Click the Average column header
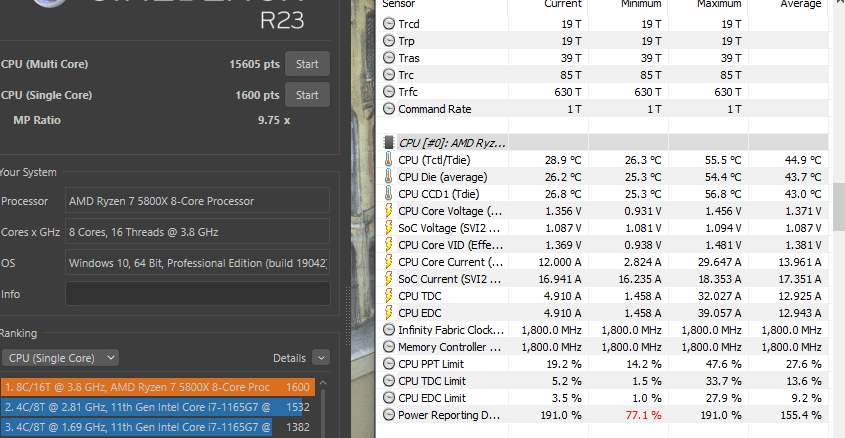Screen dimensions: 845x438 (801, 4)
